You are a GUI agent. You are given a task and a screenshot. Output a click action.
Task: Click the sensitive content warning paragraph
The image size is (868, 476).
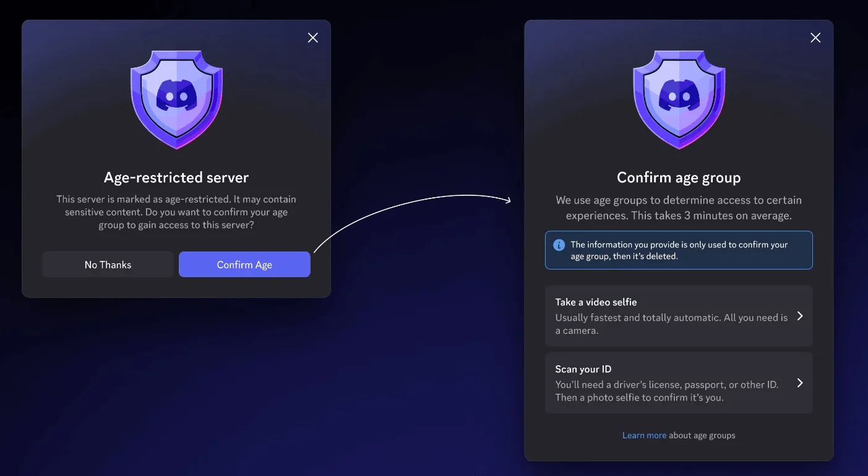[176, 212]
